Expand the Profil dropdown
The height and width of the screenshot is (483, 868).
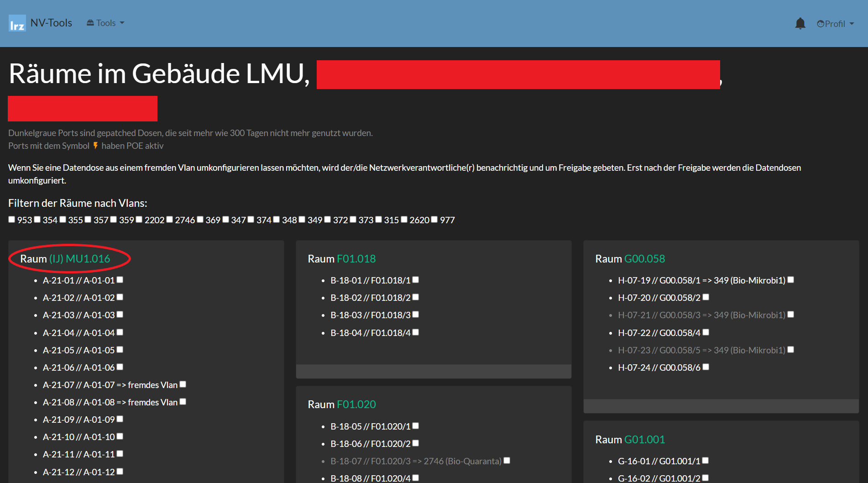point(835,24)
